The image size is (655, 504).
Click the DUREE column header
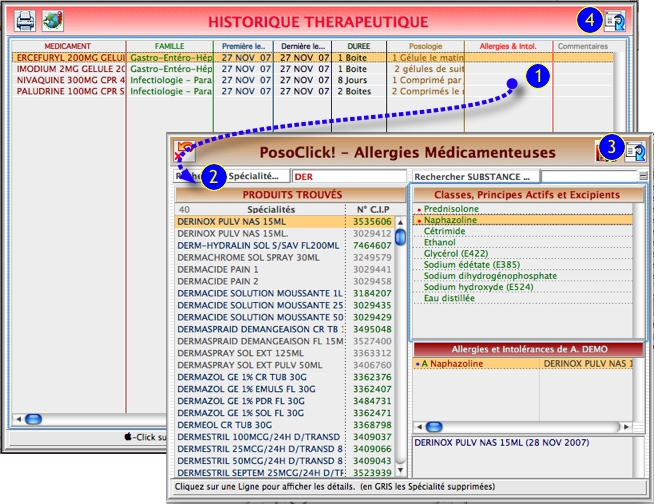pyautogui.click(x=359, y=46)
